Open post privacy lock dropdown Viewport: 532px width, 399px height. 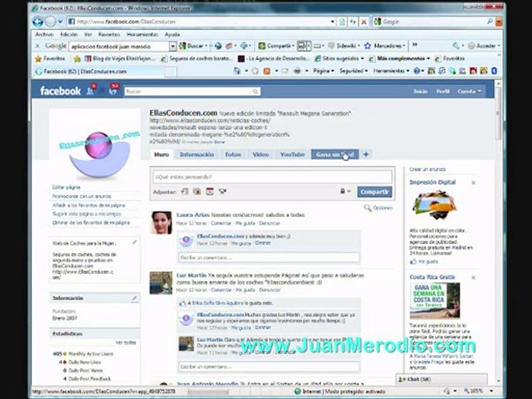click(x=345, y=191)
